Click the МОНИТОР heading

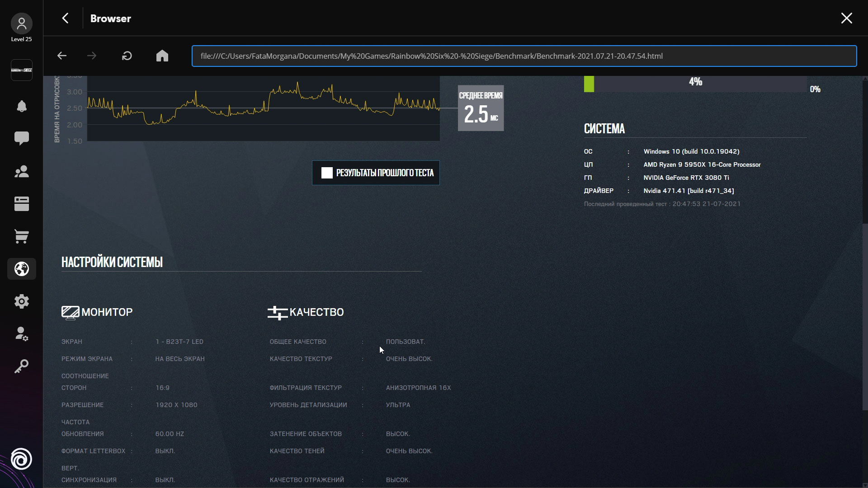(x=107, y=312)
